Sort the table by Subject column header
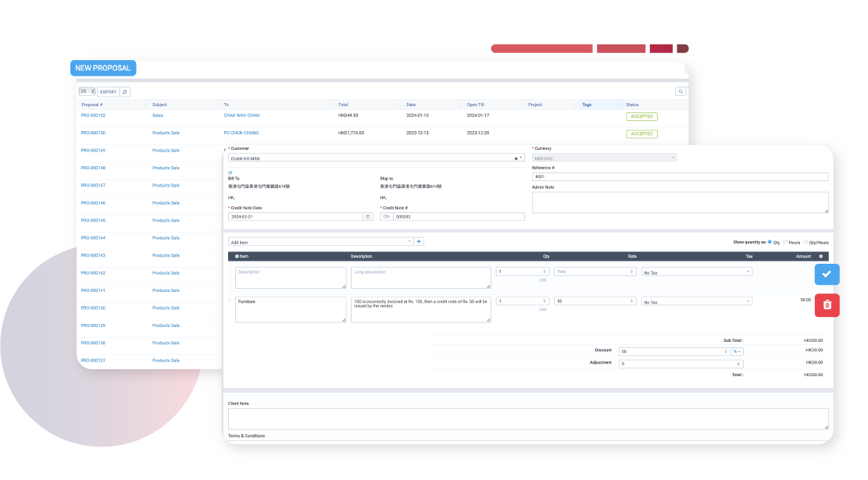This screenshot has width=868, height=480. 159,105
